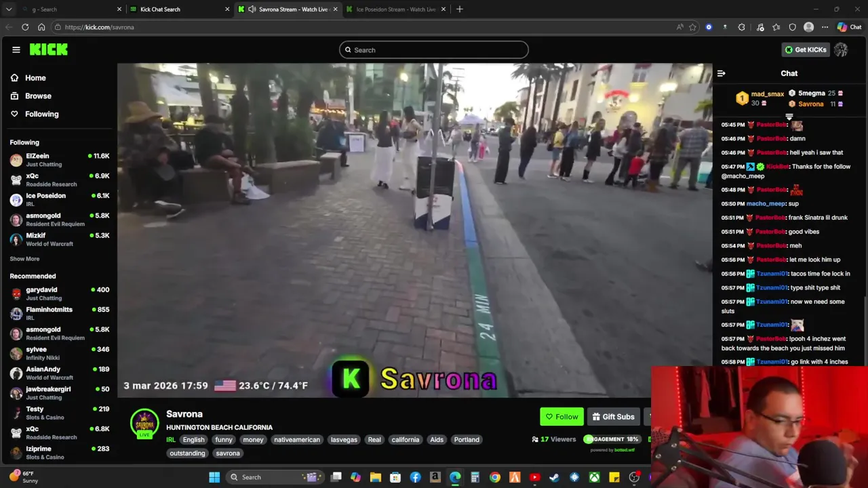Click Savrona channel avatar with LIVE badge

pyautogui.click(x=144, y=424)
